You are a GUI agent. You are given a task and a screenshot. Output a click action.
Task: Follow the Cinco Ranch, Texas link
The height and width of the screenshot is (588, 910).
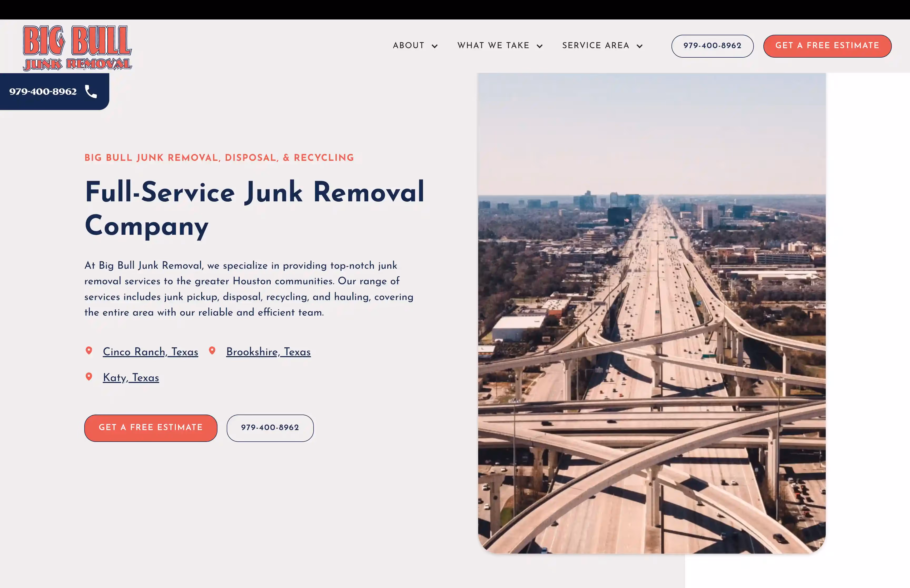tap(150, 352)
